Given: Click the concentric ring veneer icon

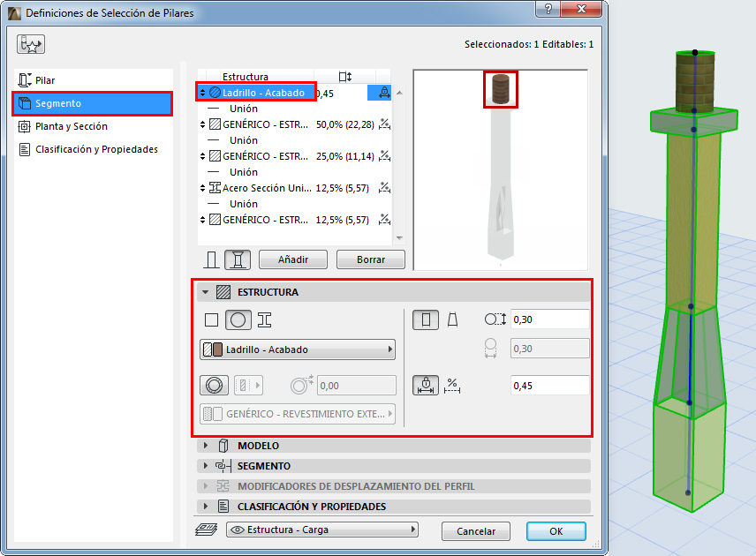Looking at the screenshot, I should pyautogui.click(x=212, y=385).
